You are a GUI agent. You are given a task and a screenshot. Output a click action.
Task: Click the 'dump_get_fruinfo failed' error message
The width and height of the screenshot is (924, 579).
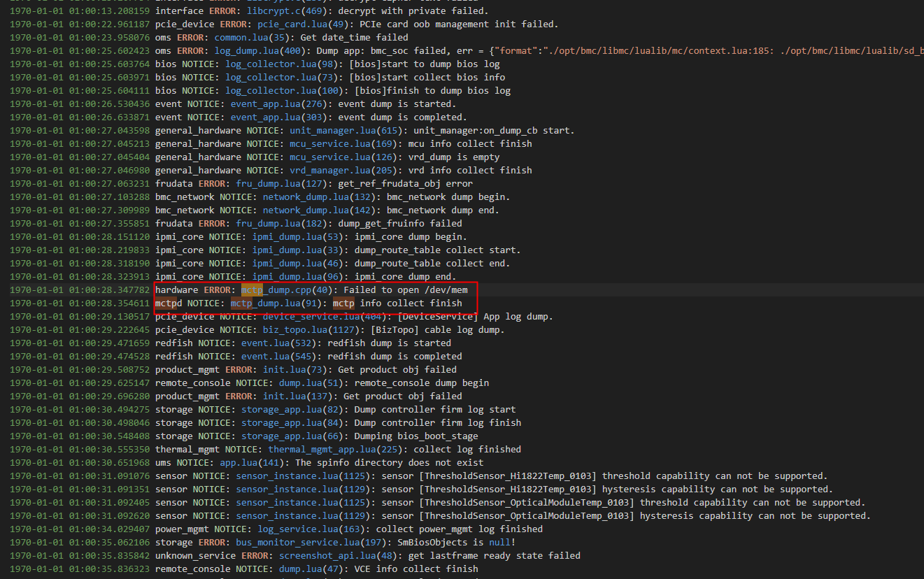400,224
